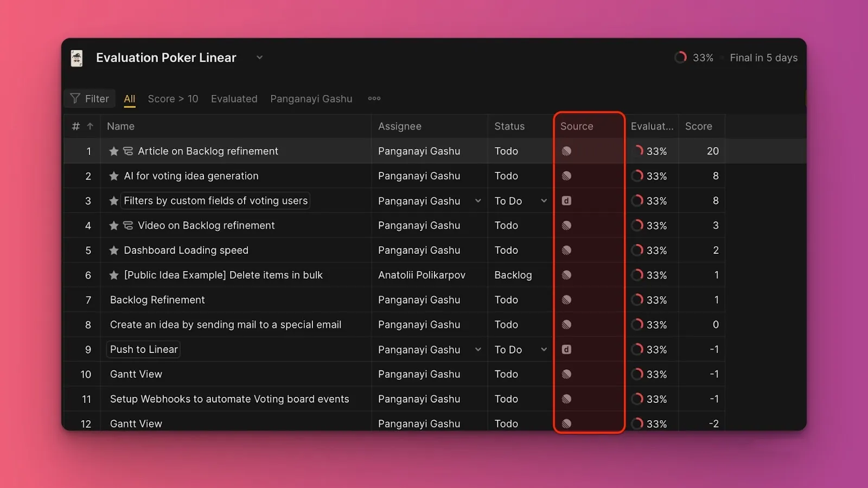868x488 pixels.
Task: Open the assignee dropdown for Filters by custom fields
Action: click(478, 201)
